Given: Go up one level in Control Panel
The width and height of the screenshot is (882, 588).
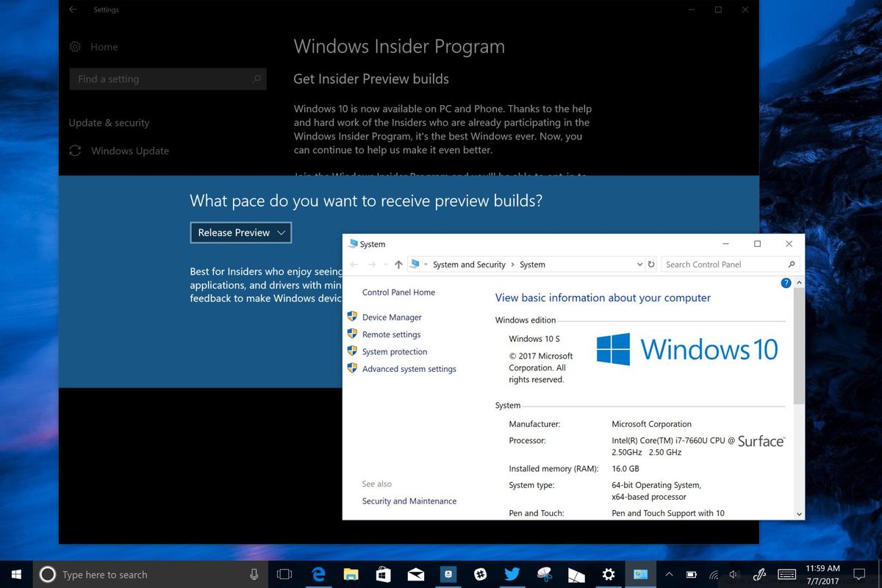Looking at the screenshot, I should point(398,264).
